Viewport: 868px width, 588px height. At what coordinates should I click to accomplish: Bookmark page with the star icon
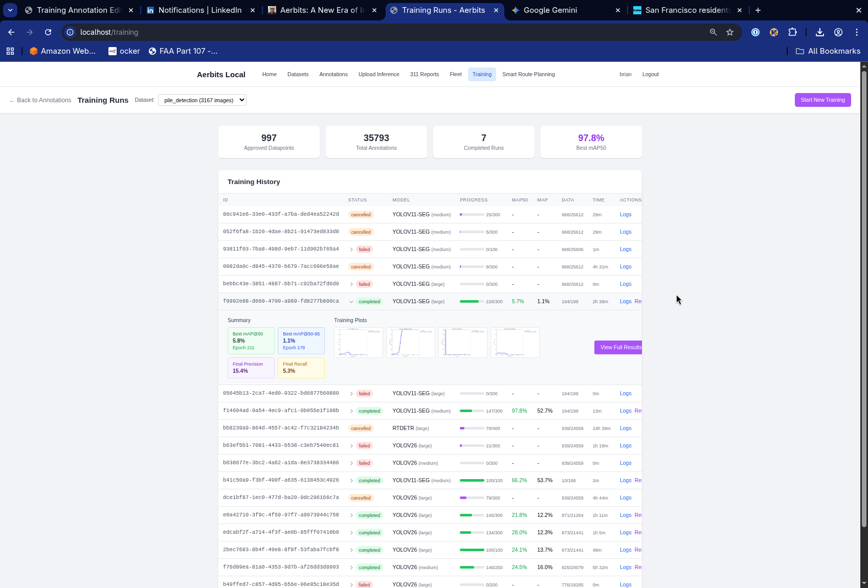[730, 32]
